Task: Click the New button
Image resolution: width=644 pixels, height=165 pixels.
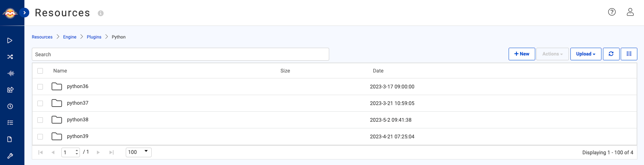Action: [522, 54]
